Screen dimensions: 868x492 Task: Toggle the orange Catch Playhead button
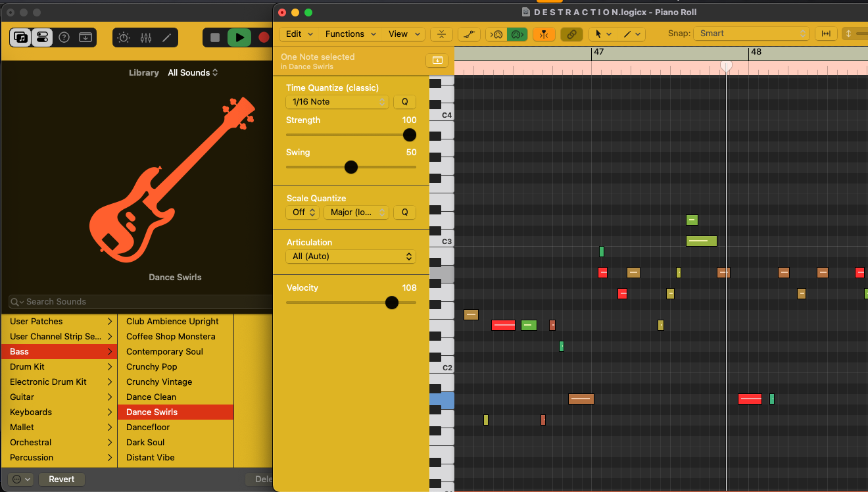click(x=544, y=34)
